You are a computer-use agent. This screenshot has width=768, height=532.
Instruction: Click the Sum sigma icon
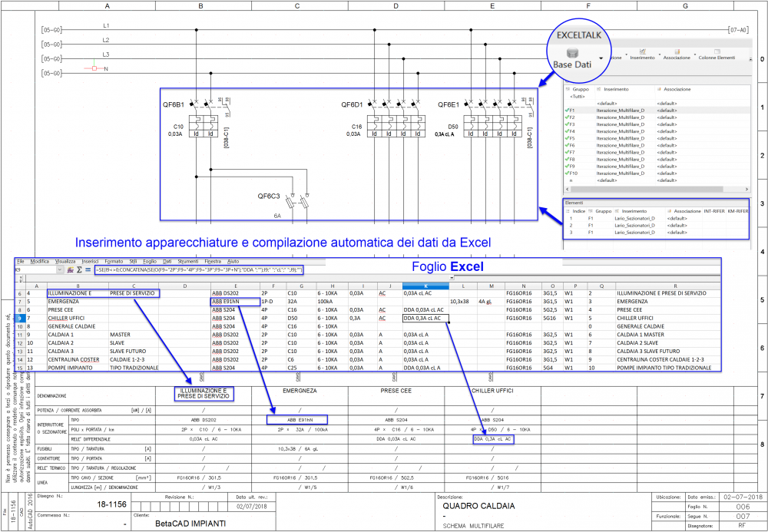[x=79, y=269]
